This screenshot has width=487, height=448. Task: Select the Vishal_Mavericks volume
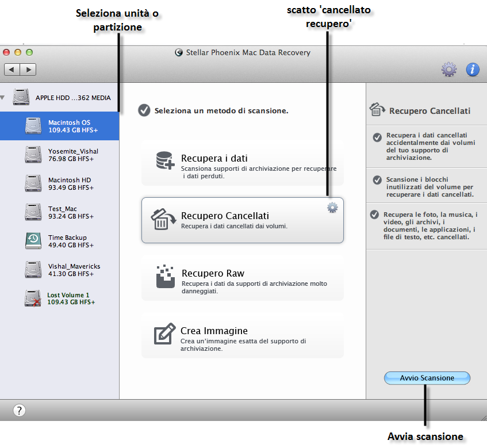click(60, 270)
